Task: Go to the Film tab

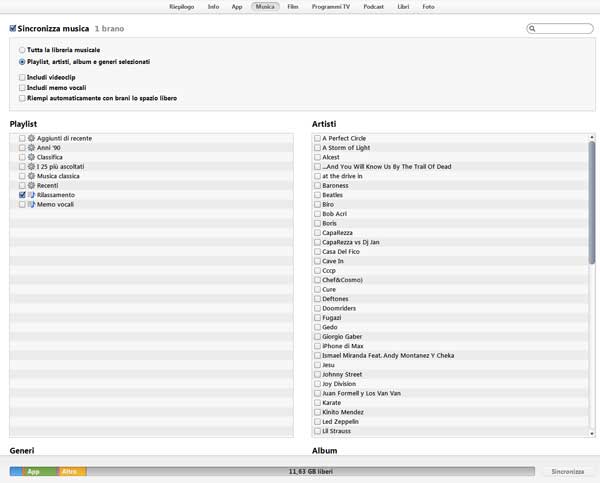Action: tap(293, 7)
